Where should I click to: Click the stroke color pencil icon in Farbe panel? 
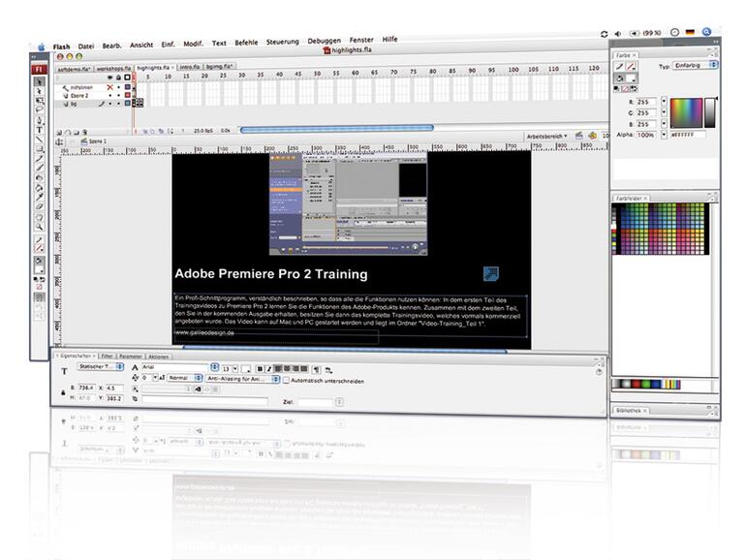pos(619,67)
